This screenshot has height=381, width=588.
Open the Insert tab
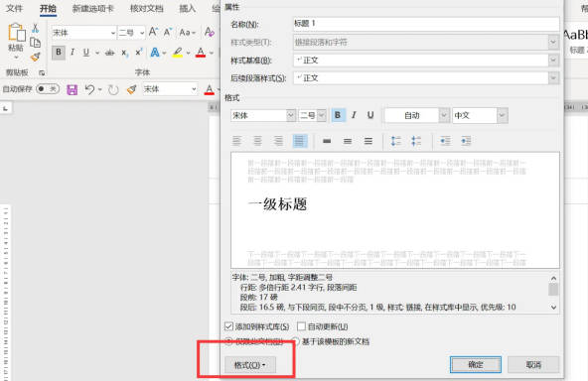187,8
